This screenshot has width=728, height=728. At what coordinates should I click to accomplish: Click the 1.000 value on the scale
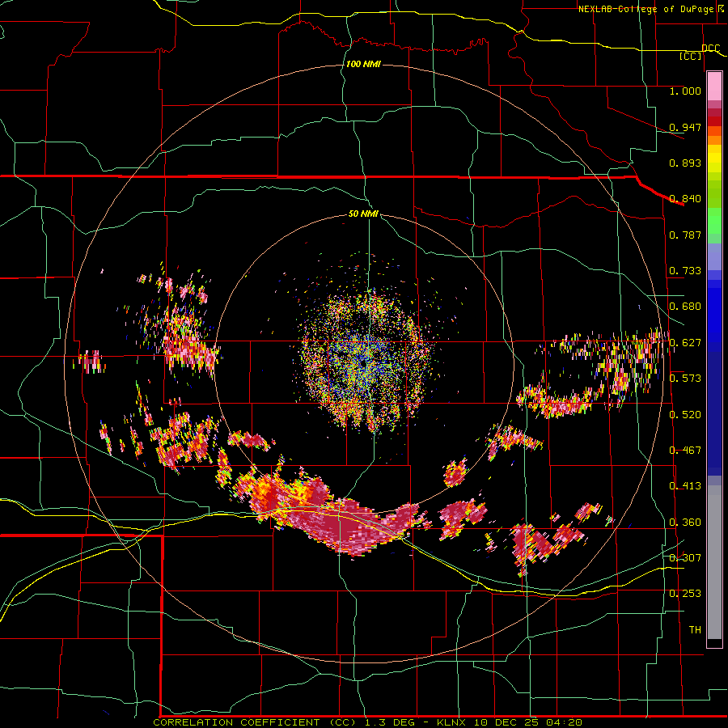685,91
